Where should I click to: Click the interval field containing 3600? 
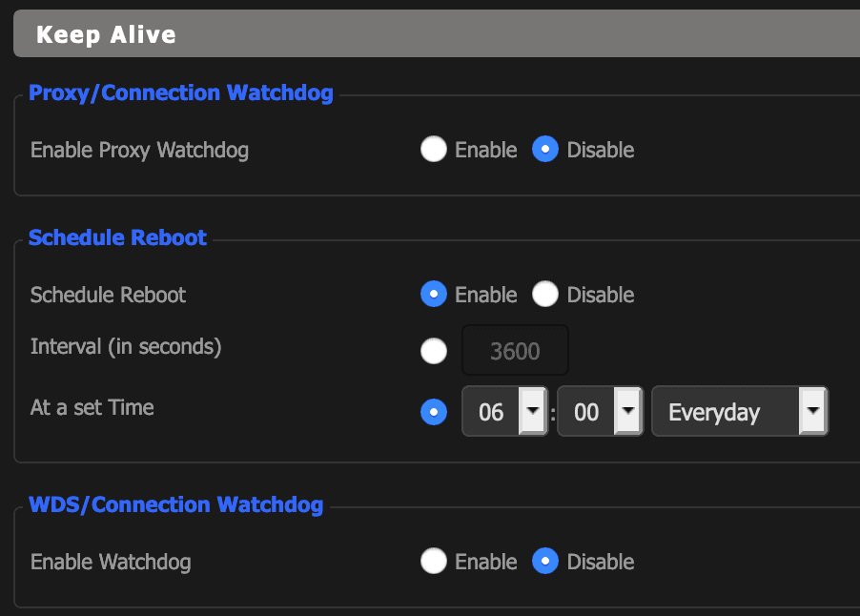pyautogui.click(x=515, y=351)
